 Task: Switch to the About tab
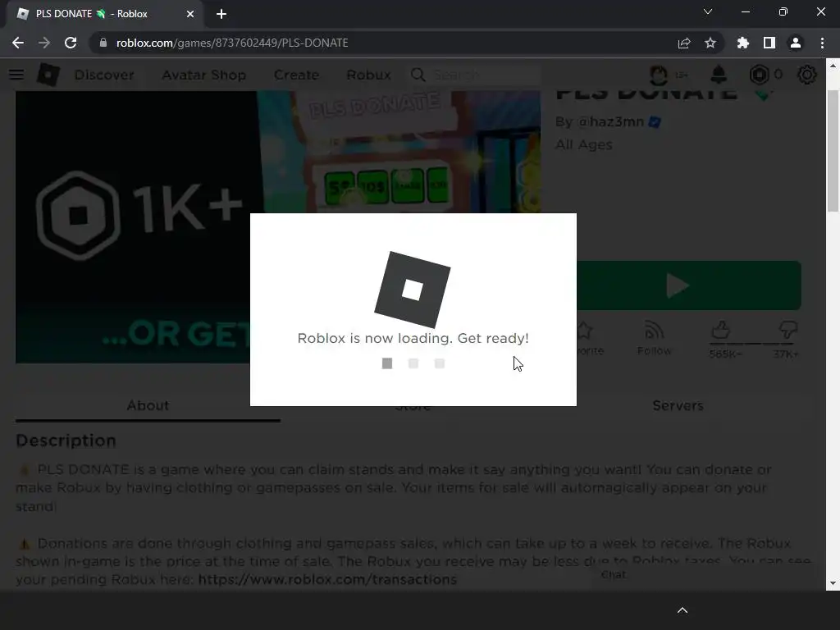pos(148,405)
